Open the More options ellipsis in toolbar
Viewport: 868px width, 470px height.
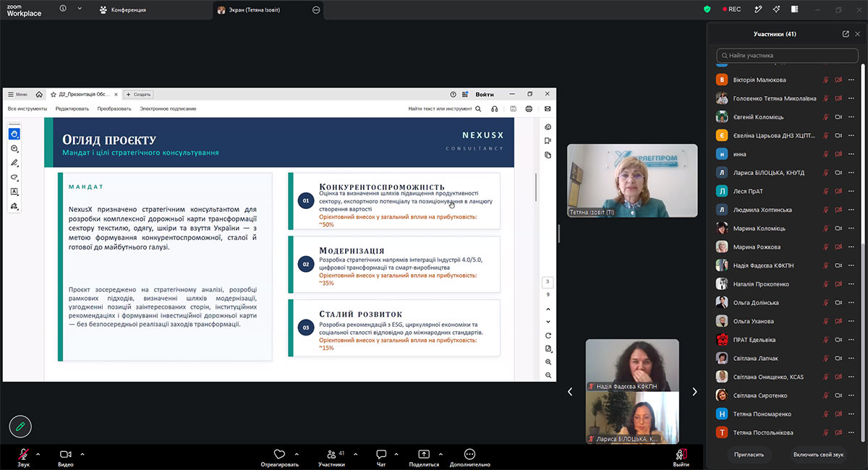tap(469, 454)
